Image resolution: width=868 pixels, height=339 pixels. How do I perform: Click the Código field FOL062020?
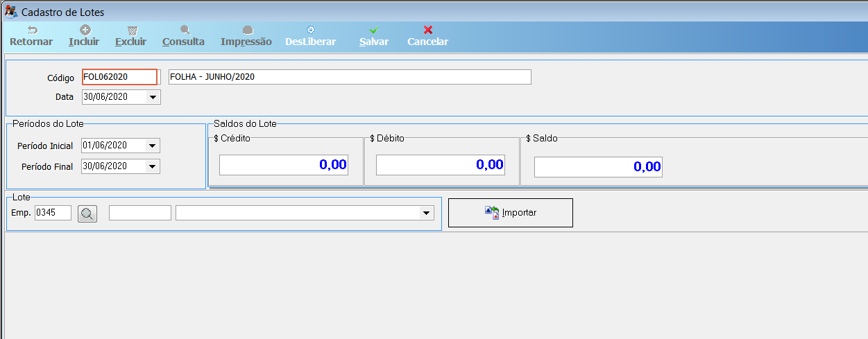120,77
